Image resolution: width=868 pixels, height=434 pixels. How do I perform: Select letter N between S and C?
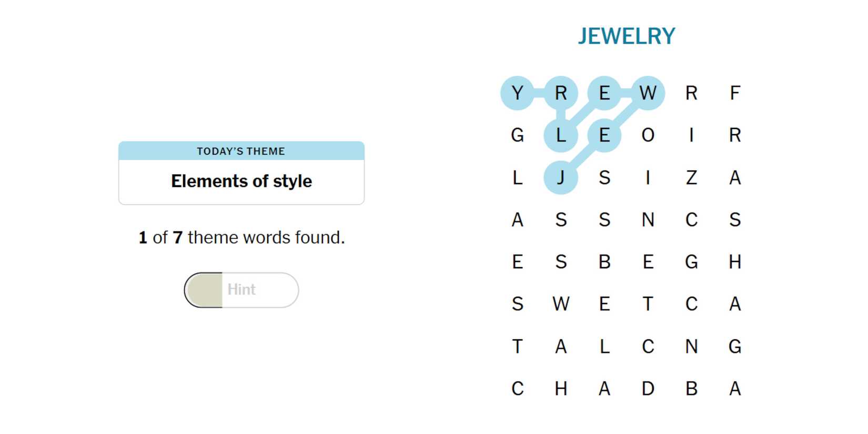[648, 219]
